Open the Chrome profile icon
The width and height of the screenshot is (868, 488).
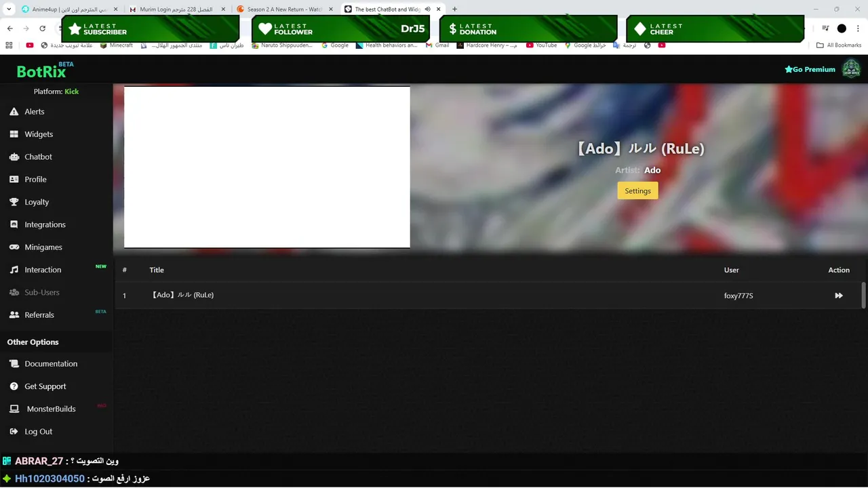click(842, 28)
